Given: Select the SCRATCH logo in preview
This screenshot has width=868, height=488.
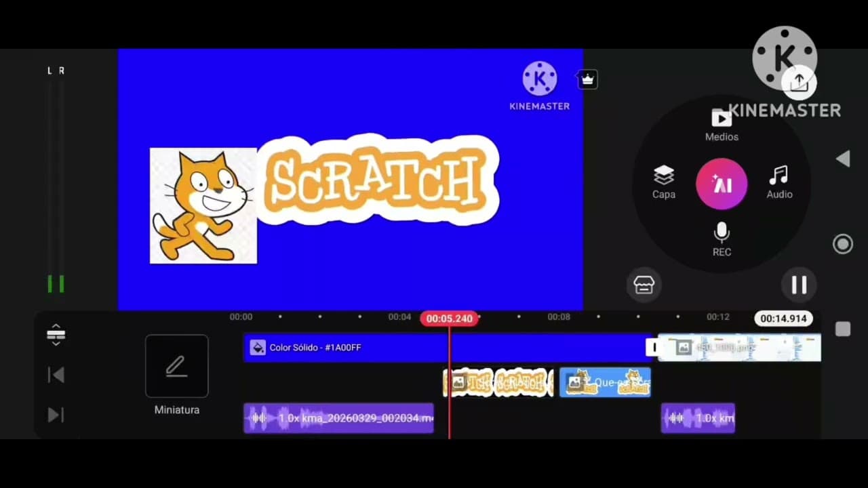Looking at the screenshot, I should click(x=378, y=180).
